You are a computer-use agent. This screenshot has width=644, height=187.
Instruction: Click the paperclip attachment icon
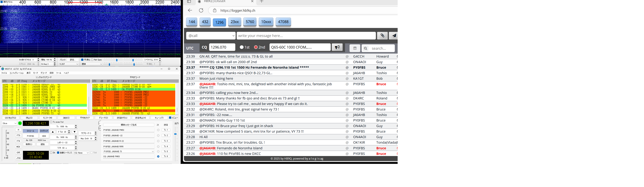click(x=382, y=36)
